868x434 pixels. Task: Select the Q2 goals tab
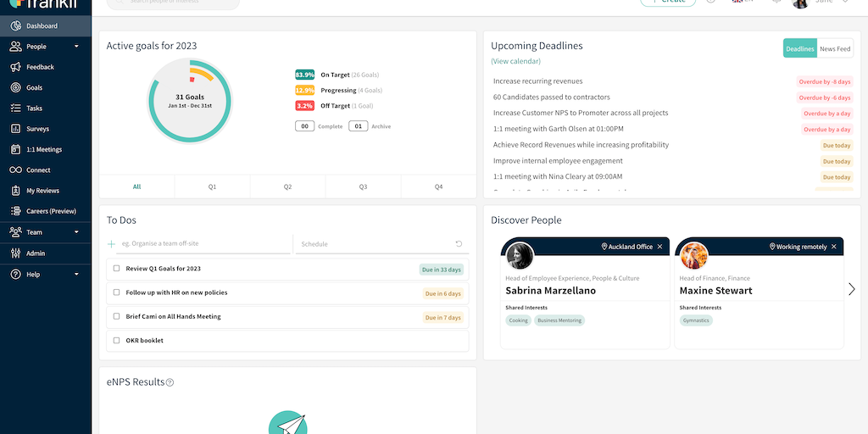click(x=287, y=186)
